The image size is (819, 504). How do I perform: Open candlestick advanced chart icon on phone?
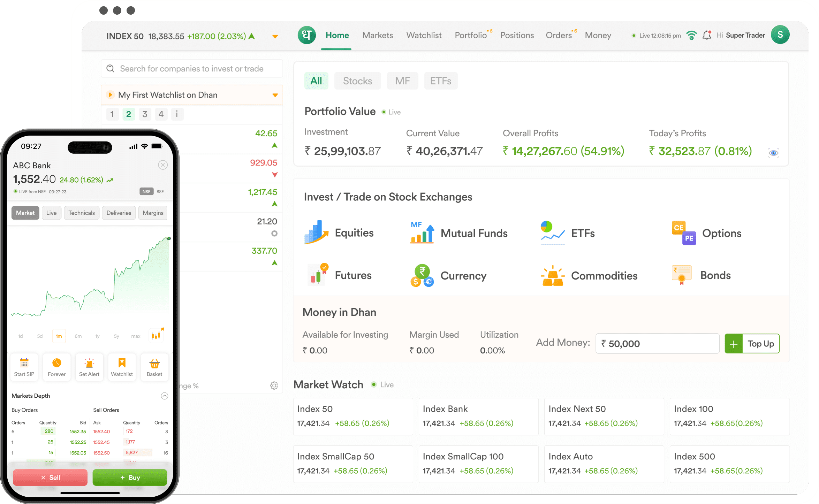click(x=157, y=335)
